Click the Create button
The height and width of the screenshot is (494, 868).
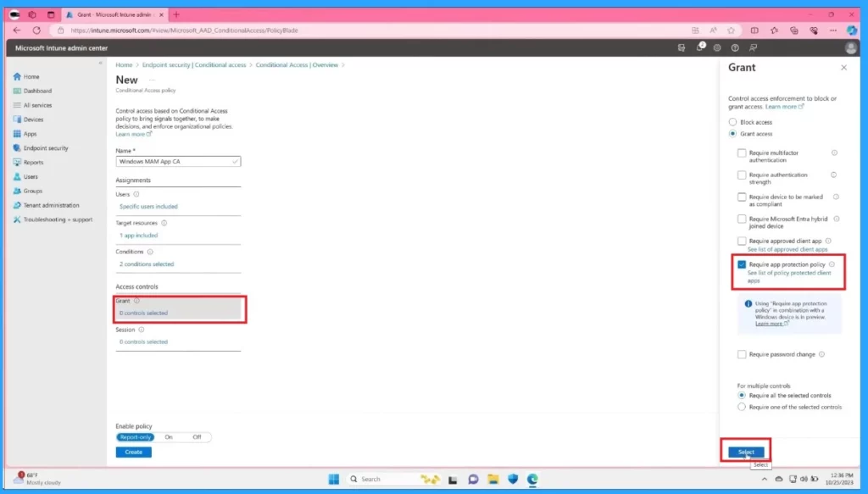point(133,452)
